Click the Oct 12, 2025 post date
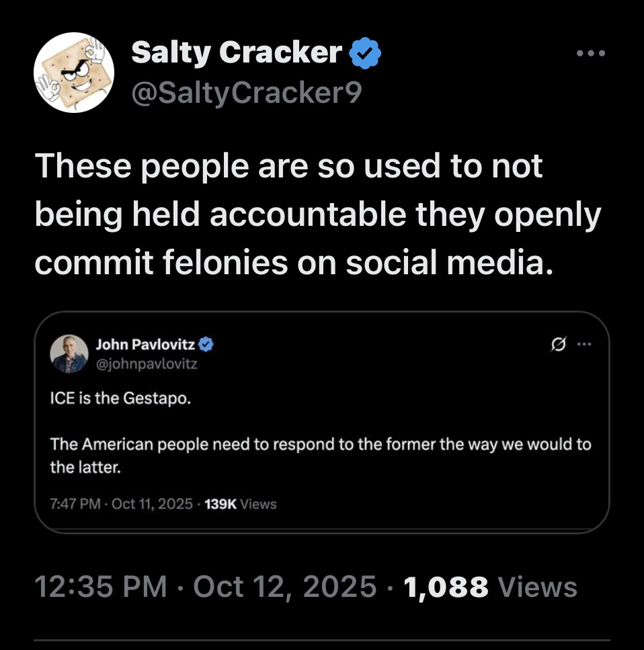644x650 pixels. tap(284, 586)
